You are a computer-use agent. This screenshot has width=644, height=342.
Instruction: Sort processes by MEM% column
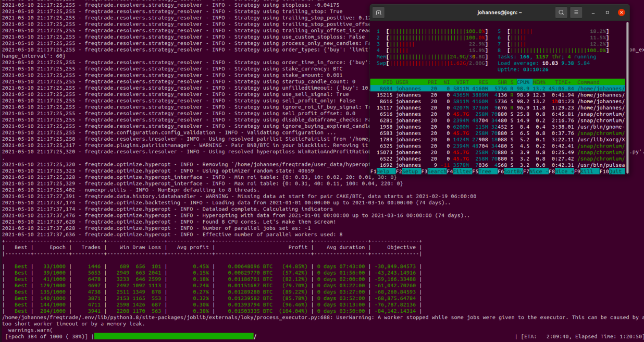pos(538,82)
